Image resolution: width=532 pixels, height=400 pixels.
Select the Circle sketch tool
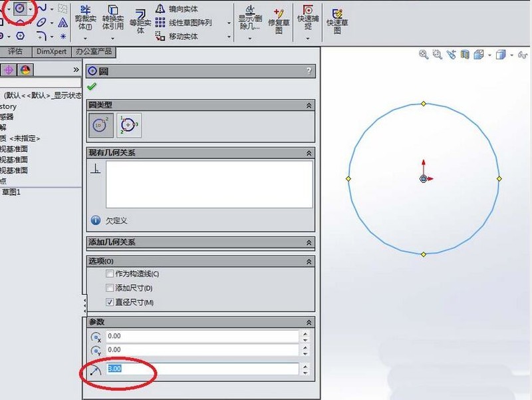[19, 9]
